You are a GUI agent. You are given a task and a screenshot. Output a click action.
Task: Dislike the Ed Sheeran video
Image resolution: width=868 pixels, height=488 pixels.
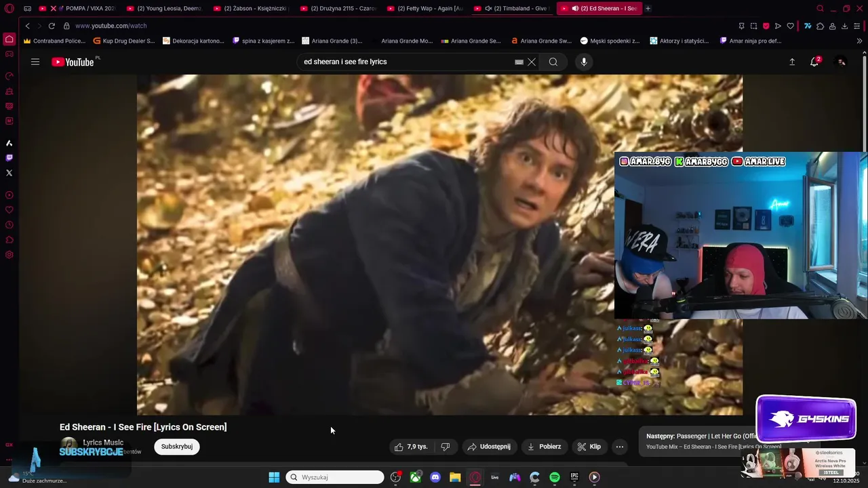pos(446,447)
